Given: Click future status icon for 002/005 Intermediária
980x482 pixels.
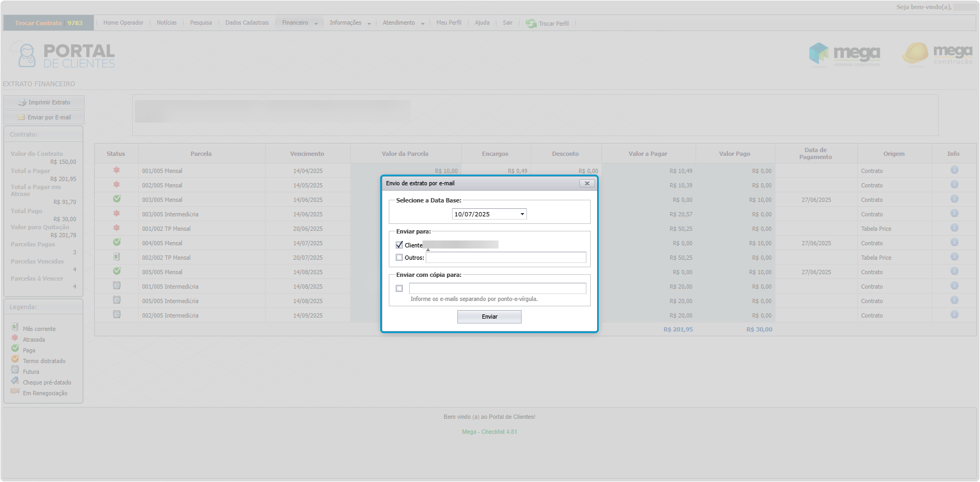Looking at the screenshot, I should (116, 314).
